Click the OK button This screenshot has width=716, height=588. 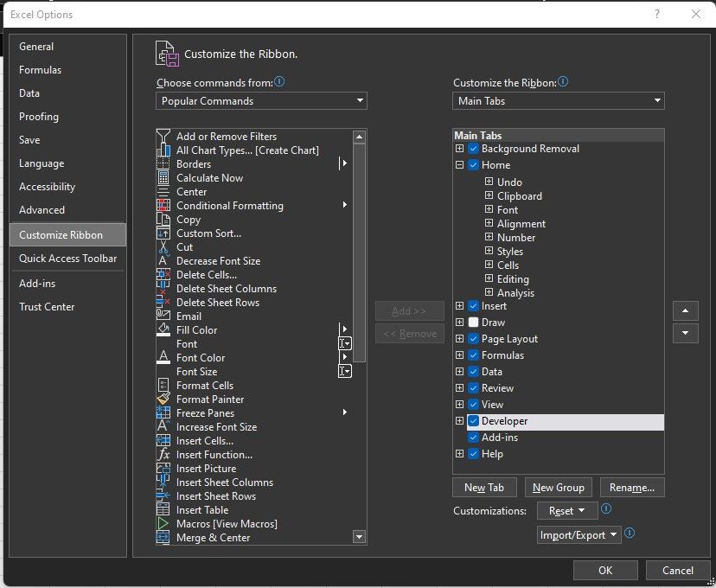(x=605, y=570)
